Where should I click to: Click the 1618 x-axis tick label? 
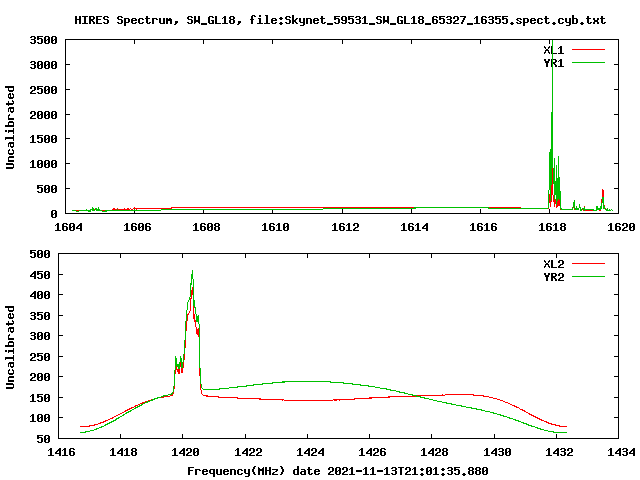tap(552, 227)
